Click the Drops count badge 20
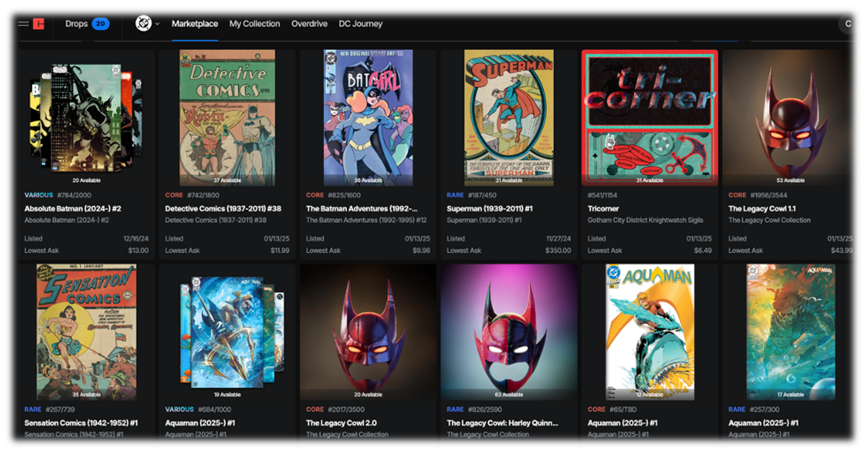 click(100, 24)
